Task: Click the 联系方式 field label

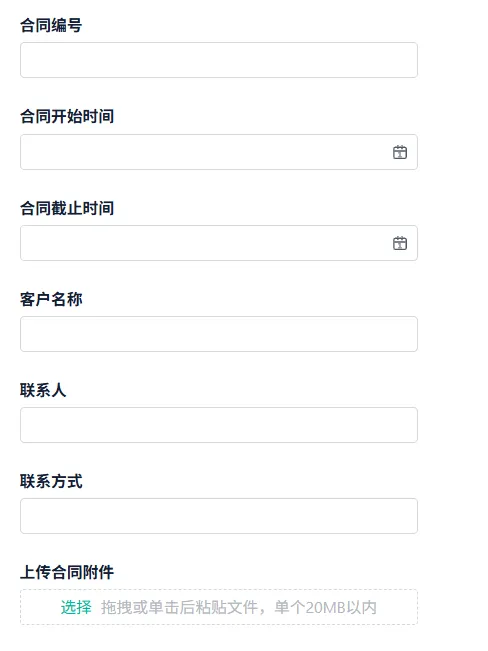Action: click(51, 481)
